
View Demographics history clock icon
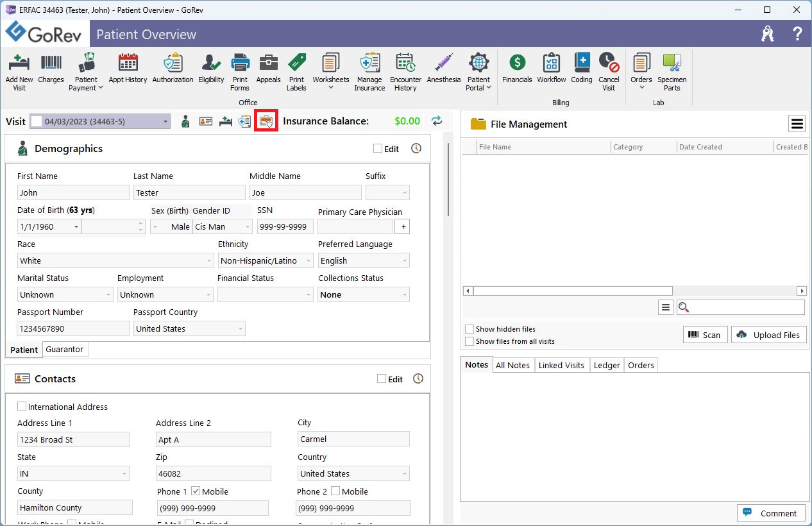pos(416,148)
